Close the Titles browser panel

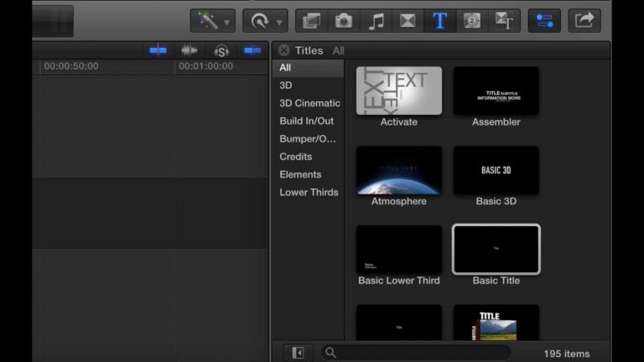(x=284, y=50)
